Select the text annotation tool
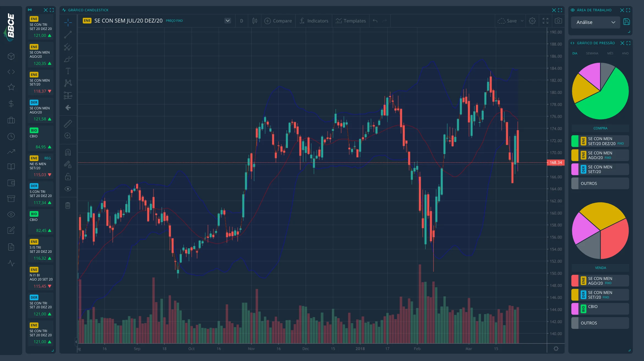The height and width of the screenshot is (361, 644). (68, 71)
